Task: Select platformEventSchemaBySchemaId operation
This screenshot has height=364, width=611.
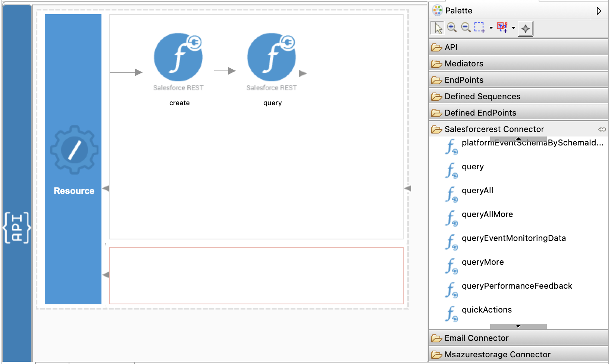Action: (x=524, y=146)
